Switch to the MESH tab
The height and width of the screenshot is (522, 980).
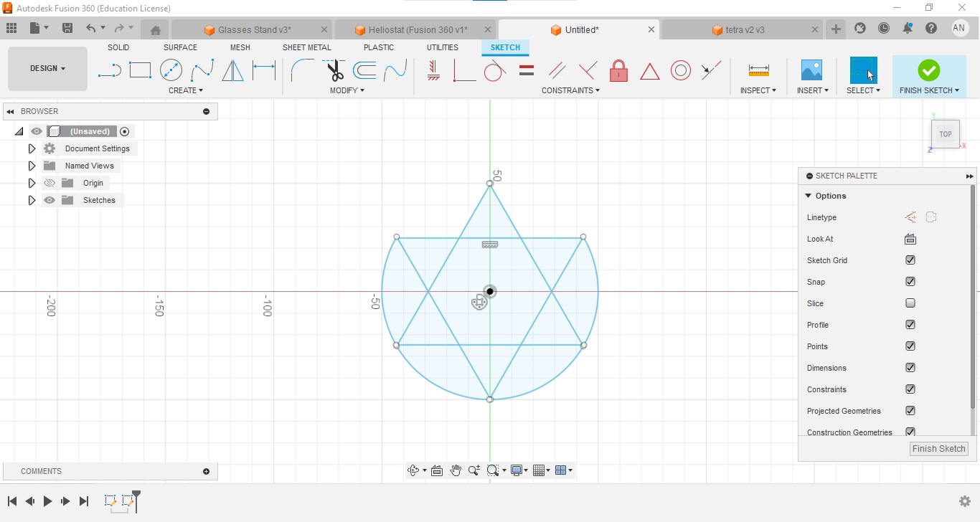coord(240,47)
